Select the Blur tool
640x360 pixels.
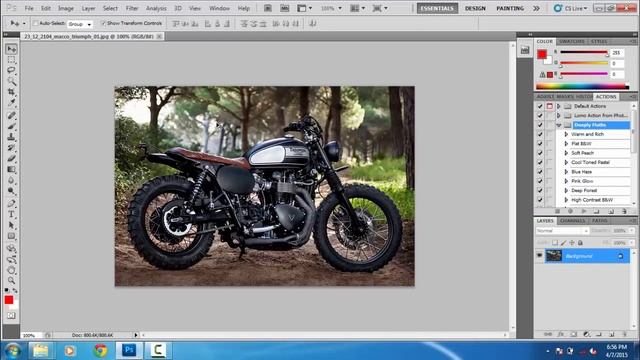click(x=11, y=180)
